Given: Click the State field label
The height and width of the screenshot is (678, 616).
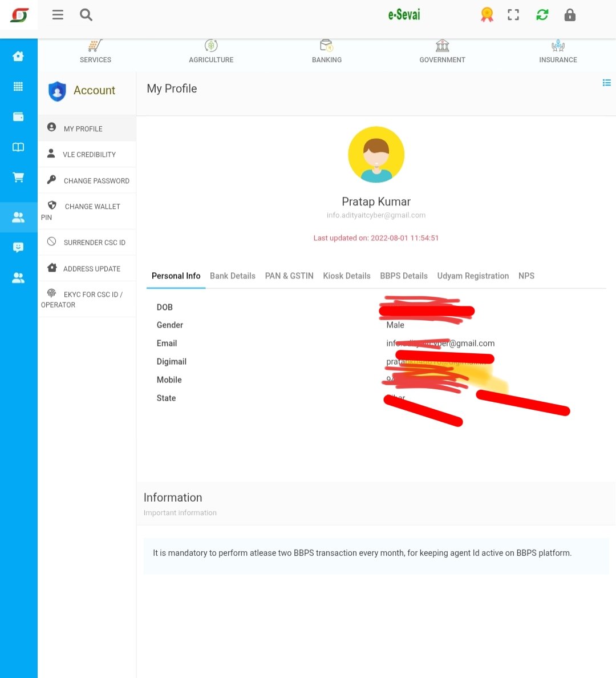Looking at the screenshot, I should coord(166,398).
